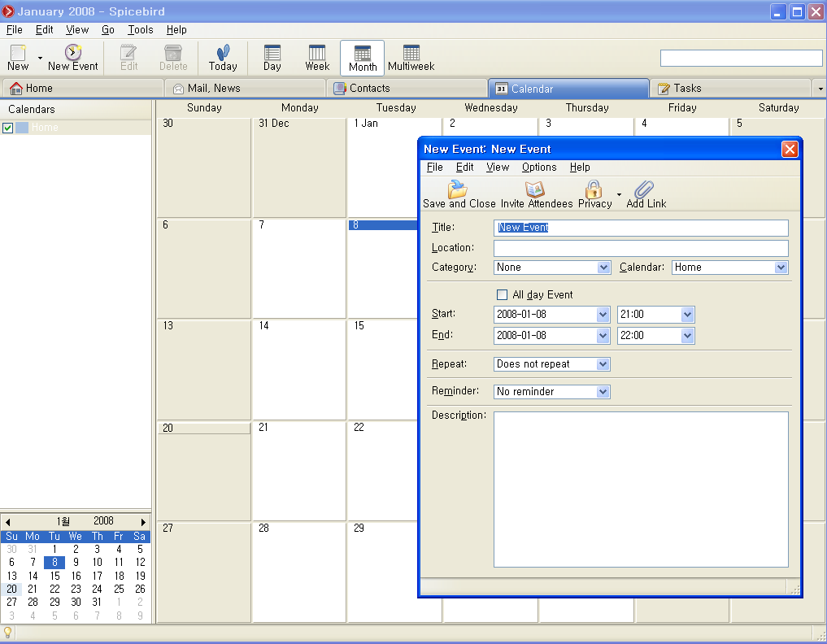Open the File menu in Spicebird main window
Screen dimensions: 827x644
point(15,29)
